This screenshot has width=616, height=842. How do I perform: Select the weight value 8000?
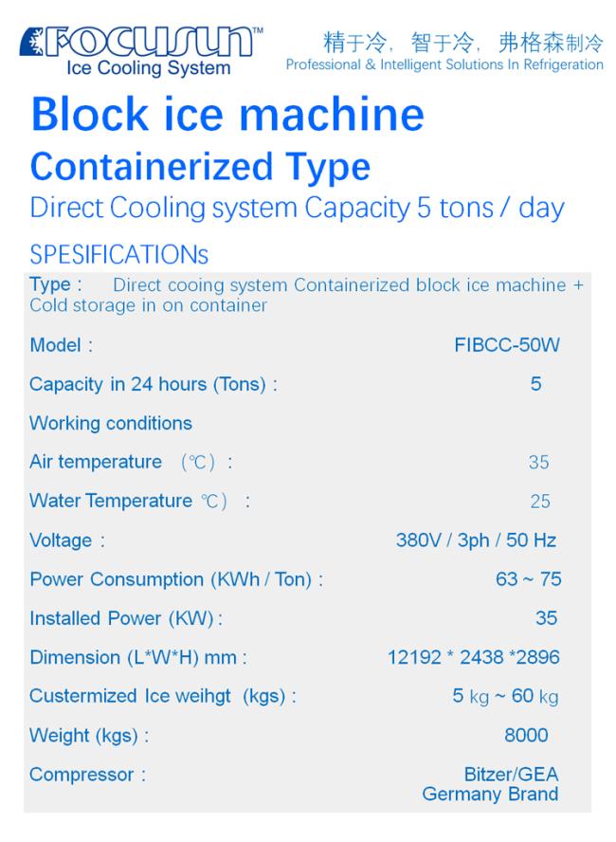point(526,735)
